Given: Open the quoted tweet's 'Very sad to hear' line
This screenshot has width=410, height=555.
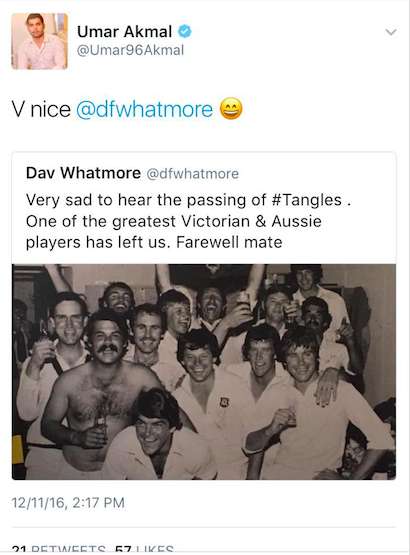Looking at the screenshot, I should 188,200.
